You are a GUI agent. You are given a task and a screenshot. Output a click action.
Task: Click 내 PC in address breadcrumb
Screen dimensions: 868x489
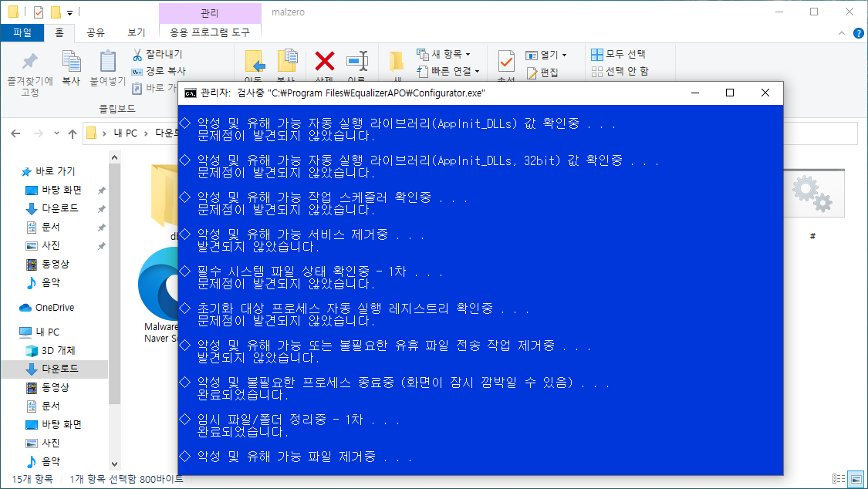tap(125, 133)
